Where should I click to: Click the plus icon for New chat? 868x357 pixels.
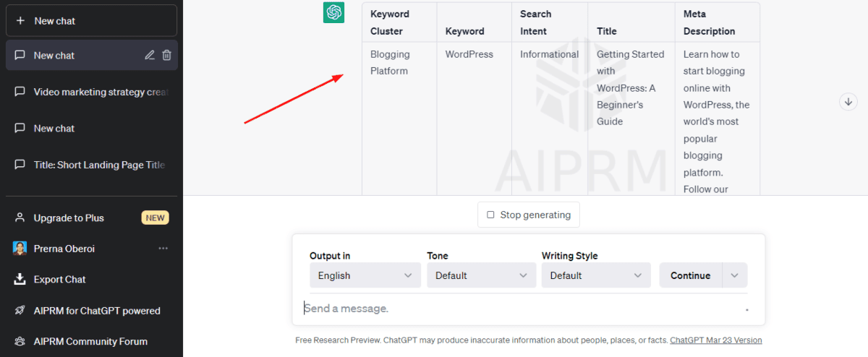click(x=20, y=21)
